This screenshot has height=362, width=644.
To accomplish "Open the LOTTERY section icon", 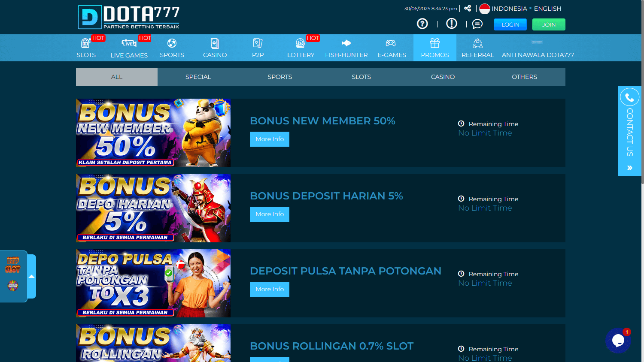I will [x=301, y=42].
